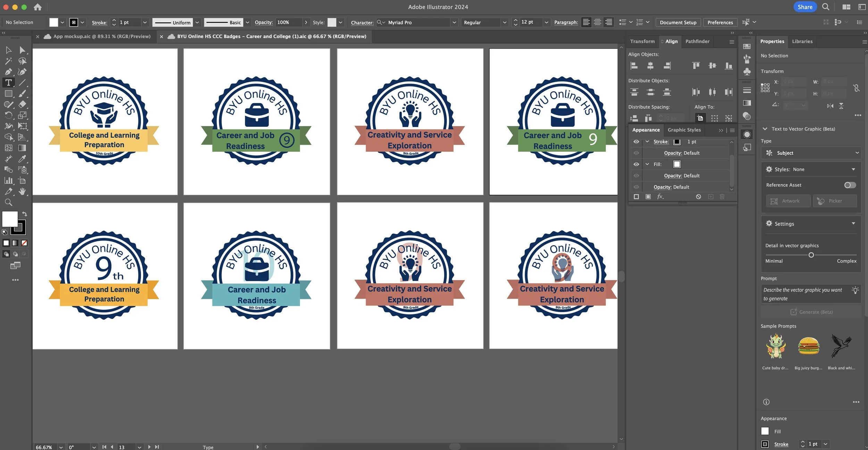Image resolution: width=868 pixels, height=450 pixels.
Task: Toggle visibility of Stroke row in Appearance
Action: click(x=636, y=142)
